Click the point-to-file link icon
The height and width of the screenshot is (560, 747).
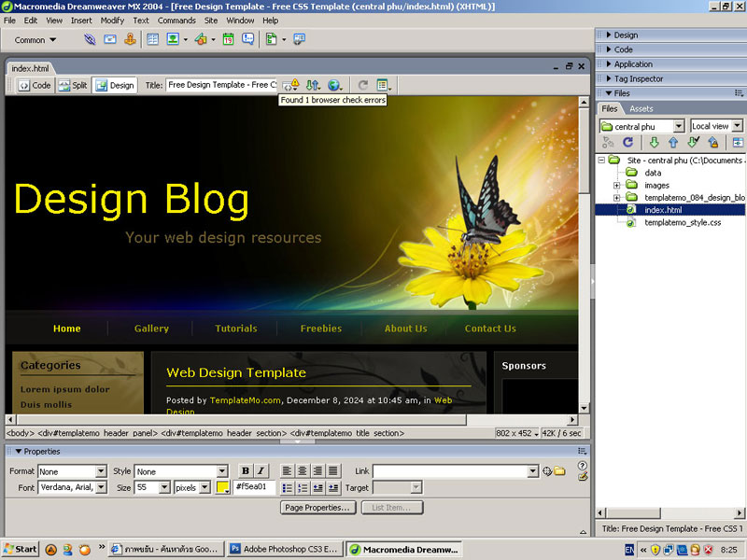[547, 471]
